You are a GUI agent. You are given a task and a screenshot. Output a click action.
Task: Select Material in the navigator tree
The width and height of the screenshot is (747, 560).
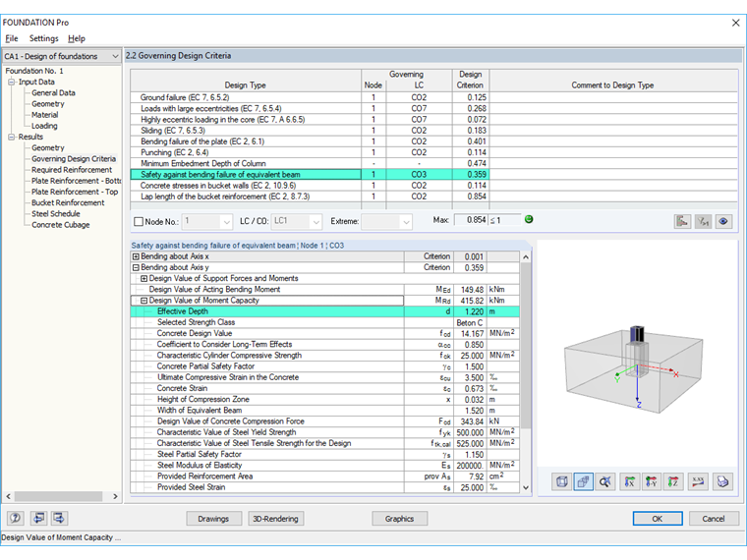point(45,115)
